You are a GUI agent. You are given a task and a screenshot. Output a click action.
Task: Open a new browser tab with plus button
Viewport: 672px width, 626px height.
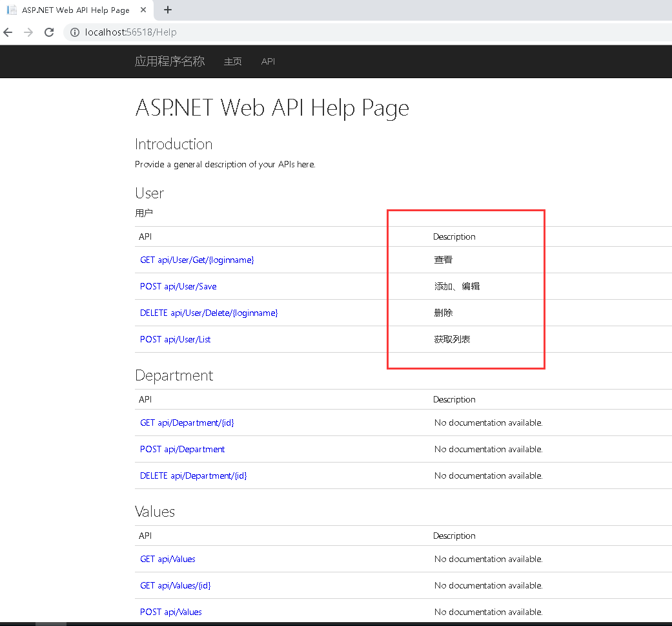[x=168, y=10]
